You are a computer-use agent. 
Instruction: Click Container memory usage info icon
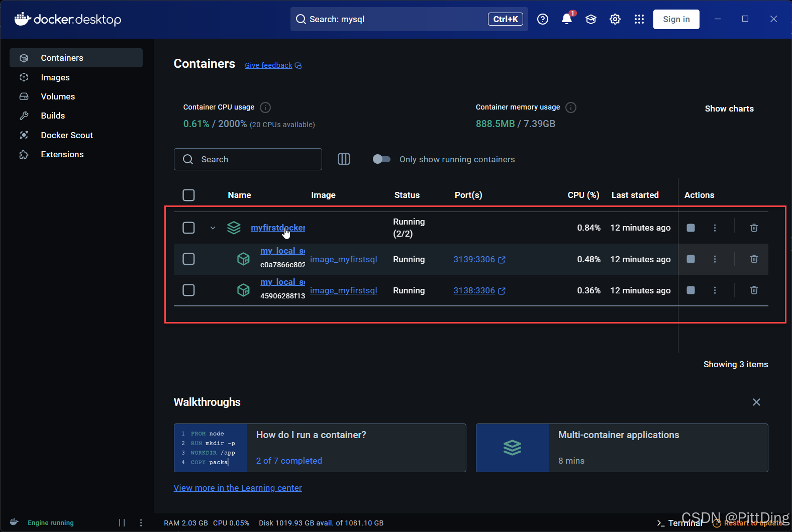571,108
